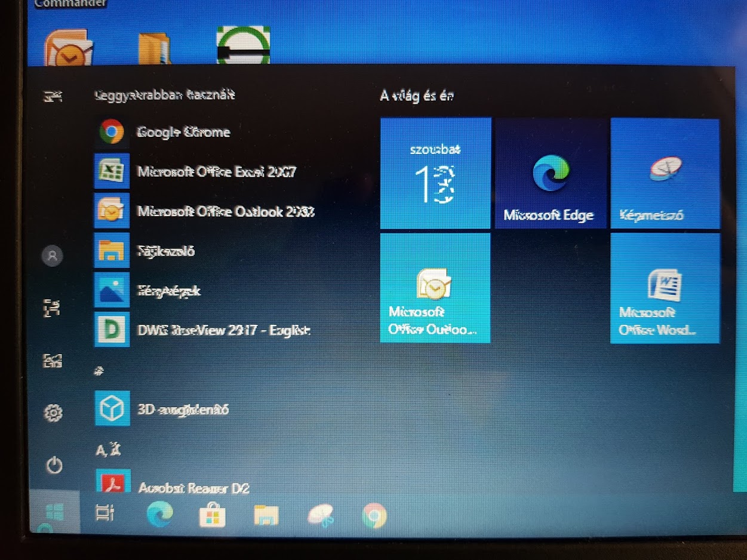Image resolution: width=747 pixels, height=560 pixels.
Task: Click the Windows Start button
Action: click(54, 512)
